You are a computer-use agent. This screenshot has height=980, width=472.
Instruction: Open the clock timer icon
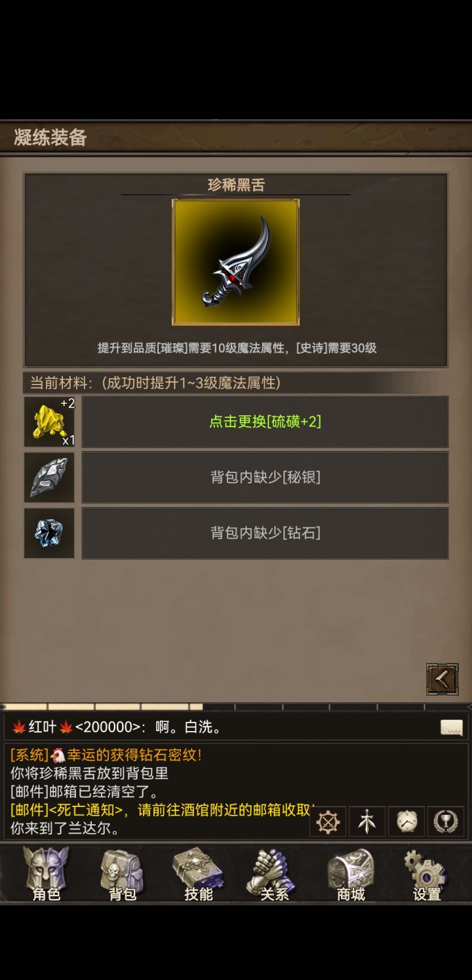coord(406,821)
